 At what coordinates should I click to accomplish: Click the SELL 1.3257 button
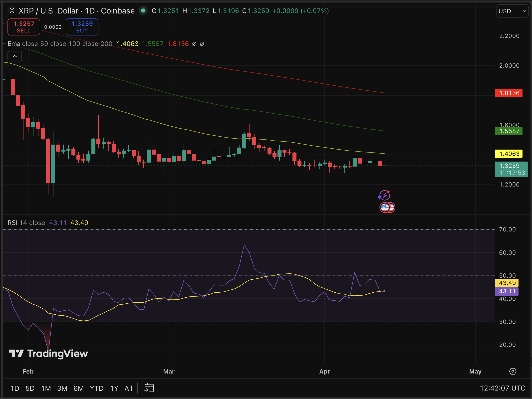24,27
